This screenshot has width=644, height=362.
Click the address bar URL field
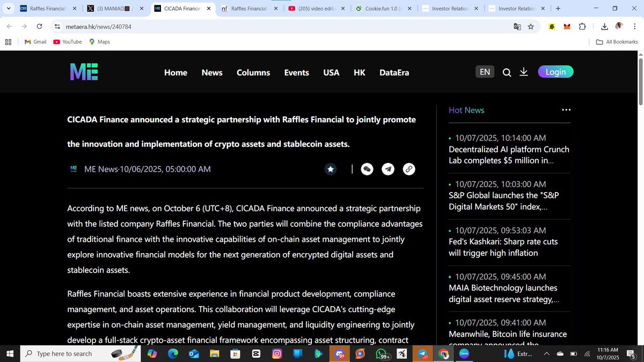click(279, 26)
